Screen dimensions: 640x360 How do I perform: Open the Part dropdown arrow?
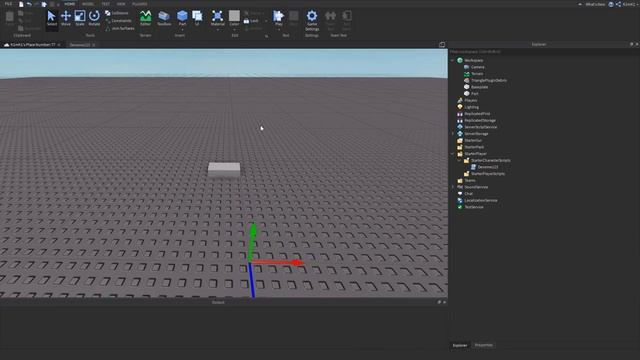tap(182, 29)
